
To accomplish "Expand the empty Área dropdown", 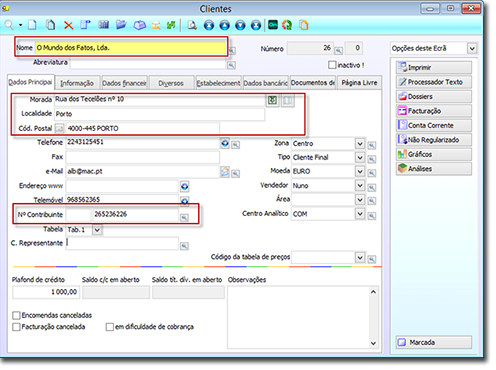I will (x=360, y=199).
